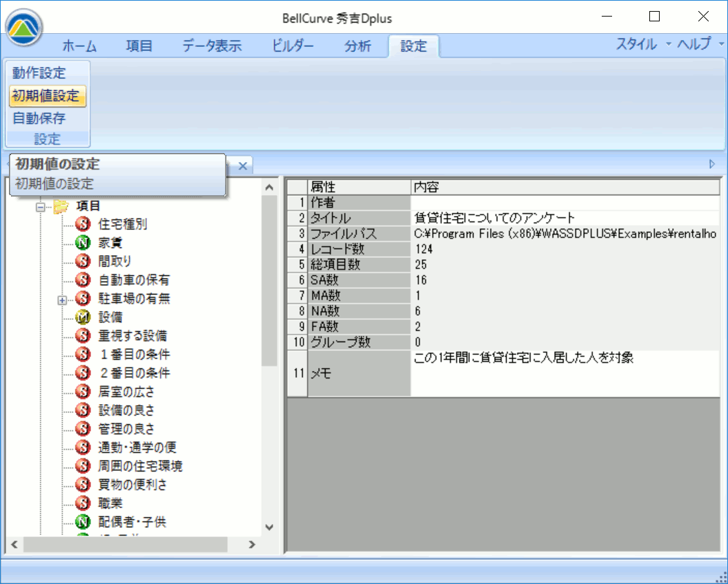Viewport: 728px width, 584px height.
Task: Click the 動作設定 button
Action: [x=39, y=73]
